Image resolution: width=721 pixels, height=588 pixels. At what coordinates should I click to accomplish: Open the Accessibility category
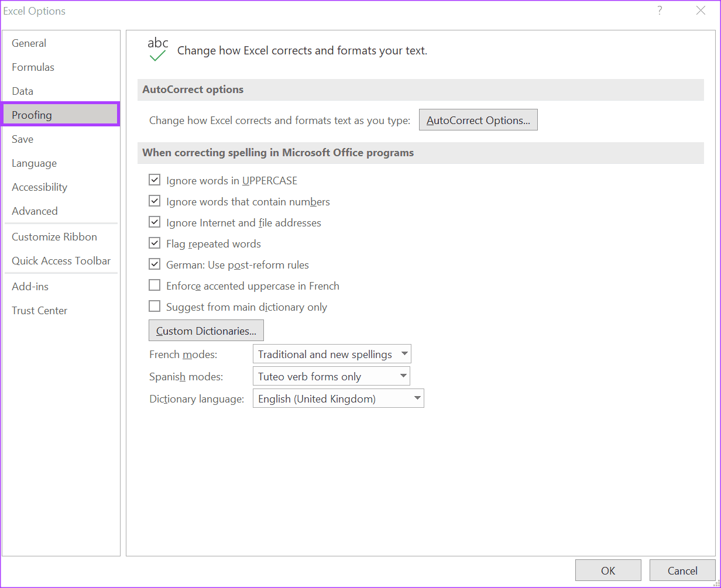point(61,187)
